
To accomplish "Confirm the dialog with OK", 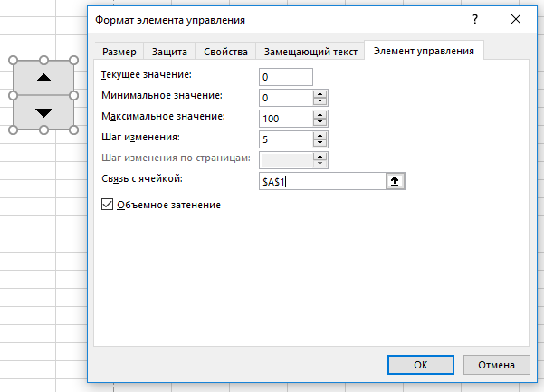I will tap(421, 365).
